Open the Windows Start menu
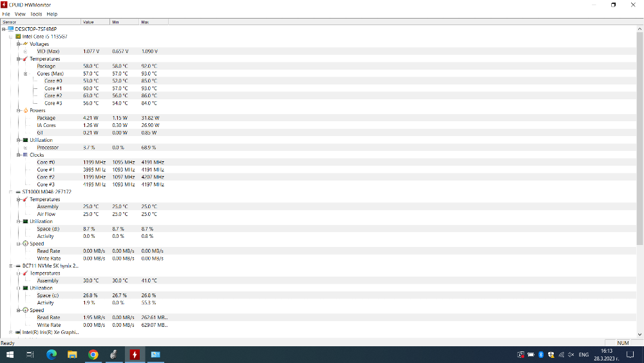The width and height of the screenshot is (644, 363). (x=10, y=355)
